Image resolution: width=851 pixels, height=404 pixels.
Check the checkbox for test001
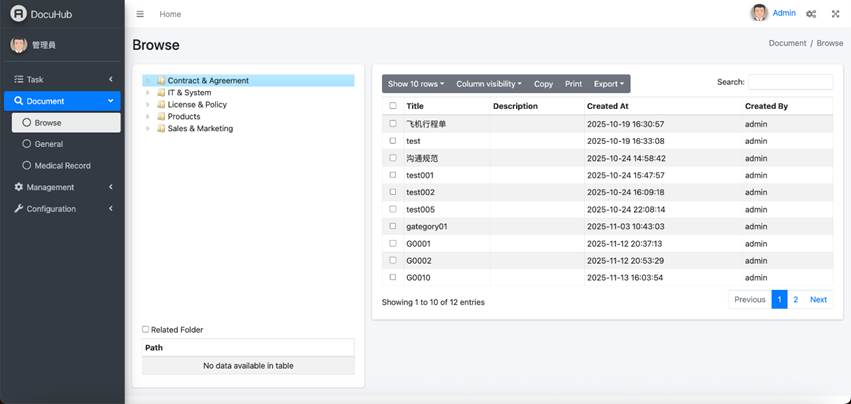click(393, 175)
